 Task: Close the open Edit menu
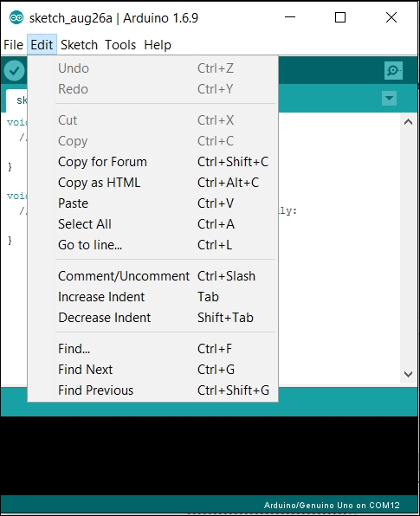pos(42,45)
